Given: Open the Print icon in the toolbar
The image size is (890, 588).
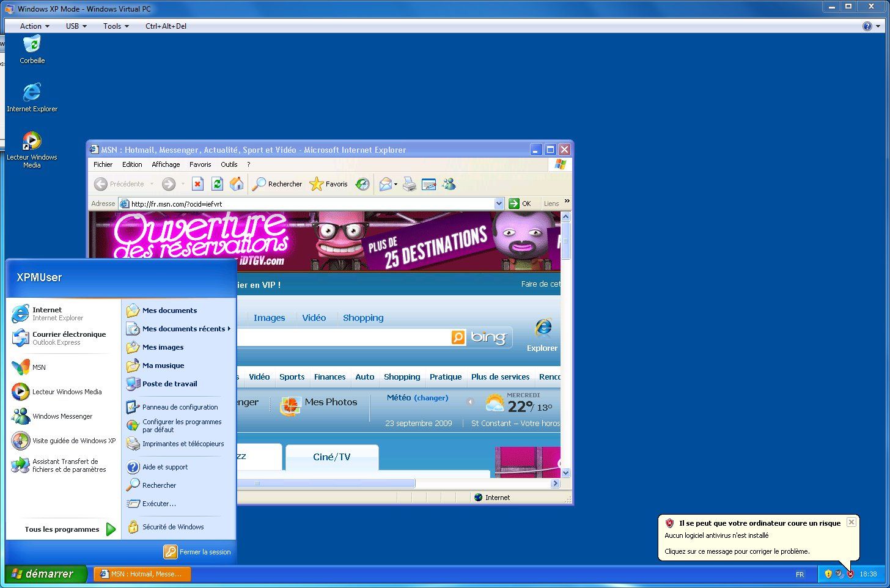Looking at the screenshot, I should (408, 184).
